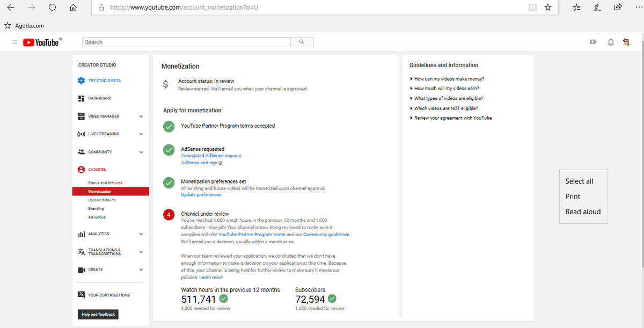The height and width of the screenshot is (328, 644).
Task: Open AdSense settings link
Action: coord(199,163)
